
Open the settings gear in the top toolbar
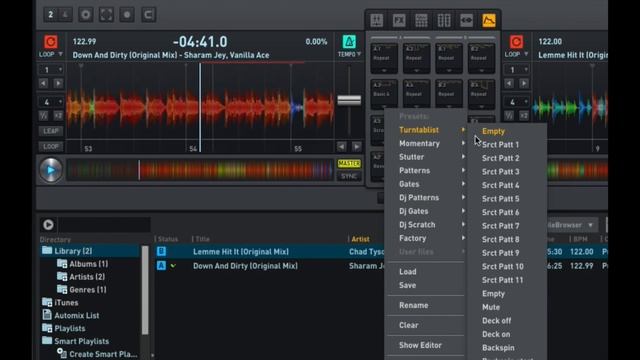pos(86,15)
